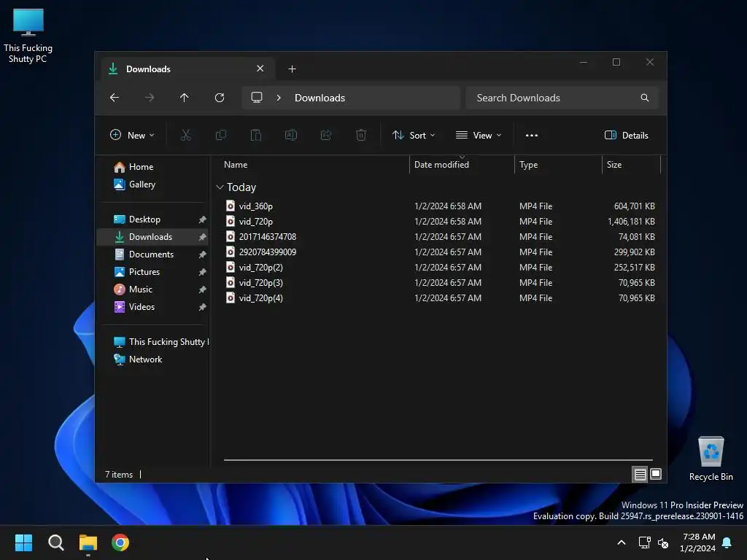Open the View dropdown
The width and height of the screenshot is (747, 560).
[479, 135]
